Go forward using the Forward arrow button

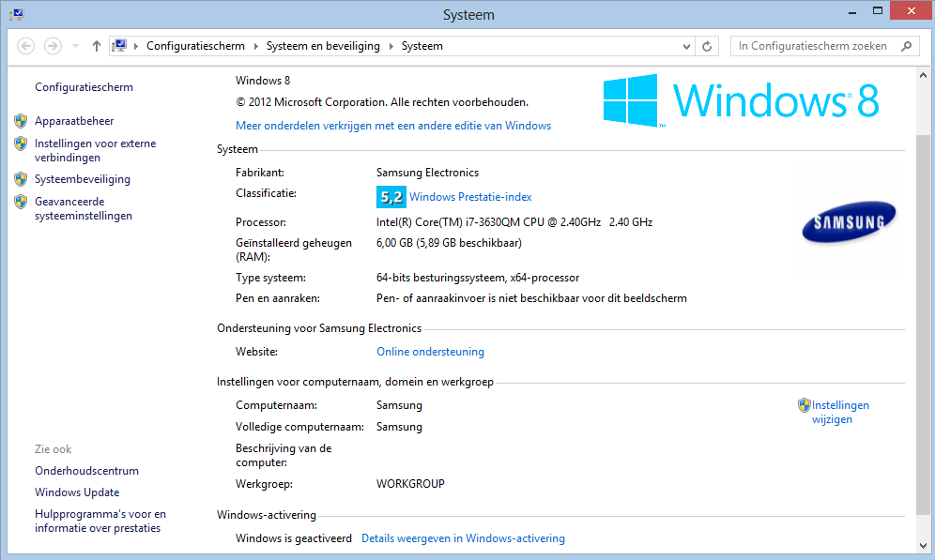(53, 46)
